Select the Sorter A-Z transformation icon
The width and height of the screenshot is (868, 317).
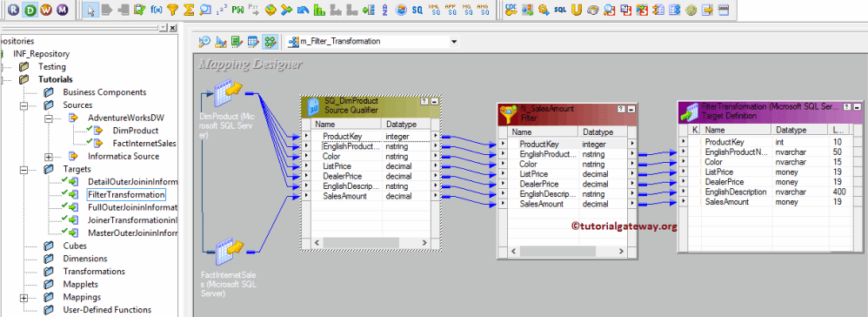384,10
